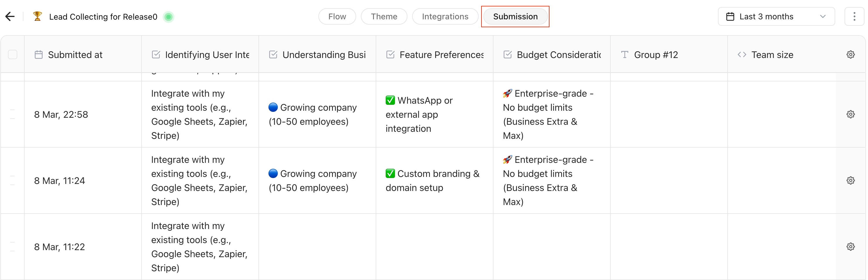The width and height of the screenshot is (868, 280).
Task: Open settings gear for 8 Mar, 11:24 row
Action: (850, 181)
